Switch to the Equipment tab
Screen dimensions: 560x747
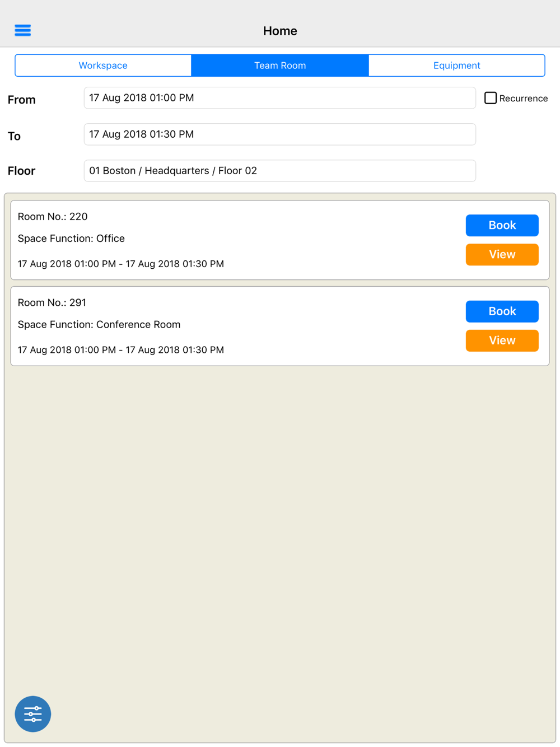pos(457,66)
